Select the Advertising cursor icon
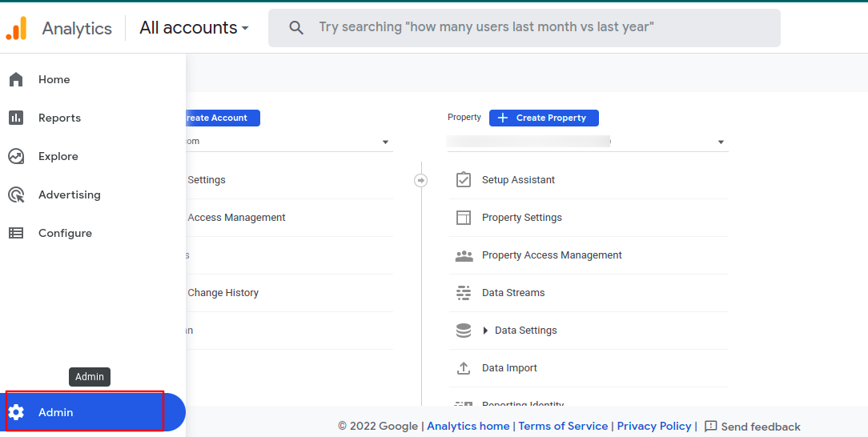The image size is (868, 437). tap(16, 194)
